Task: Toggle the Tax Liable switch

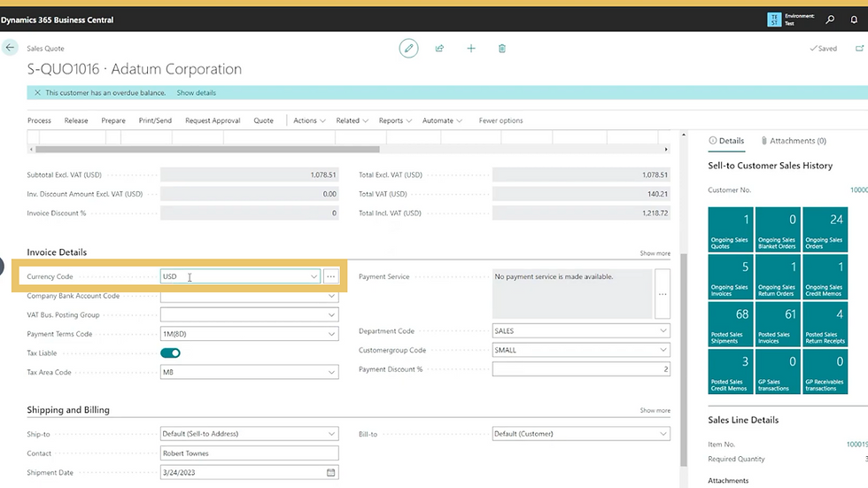Action: click(x=170, y=353)
